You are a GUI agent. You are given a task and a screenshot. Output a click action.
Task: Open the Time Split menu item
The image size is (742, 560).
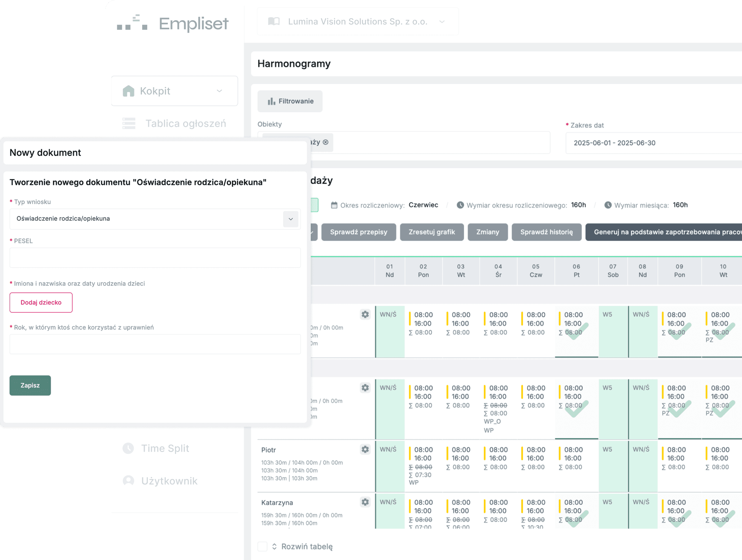coord(165,448)
